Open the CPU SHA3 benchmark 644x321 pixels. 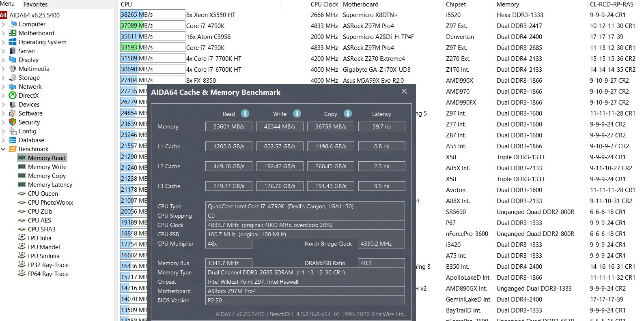(x=41, y=229)
